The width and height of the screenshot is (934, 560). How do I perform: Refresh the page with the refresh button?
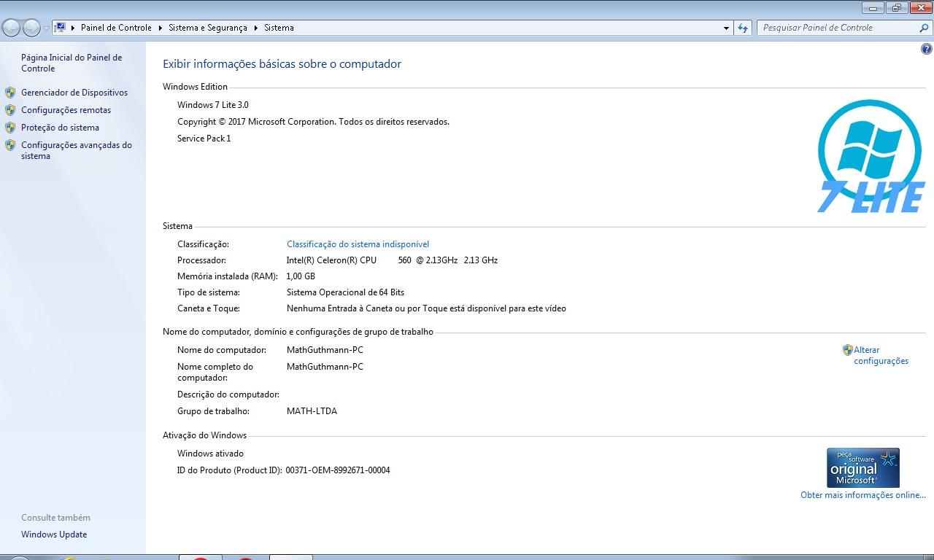743,28
